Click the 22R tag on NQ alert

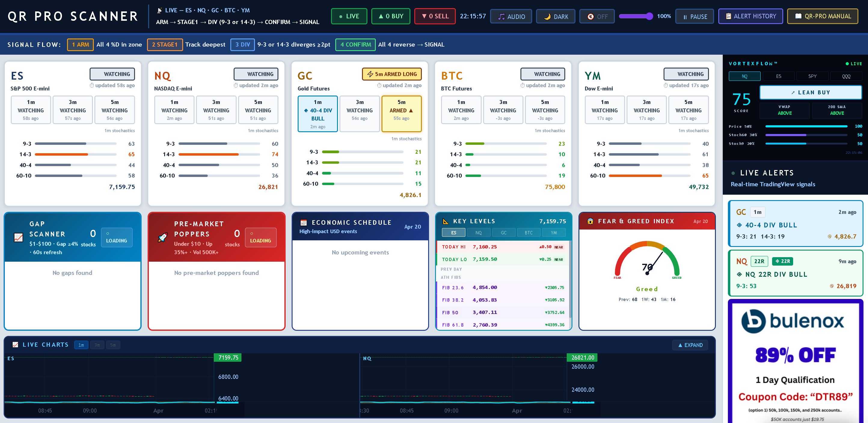click(x=759, y=261)
